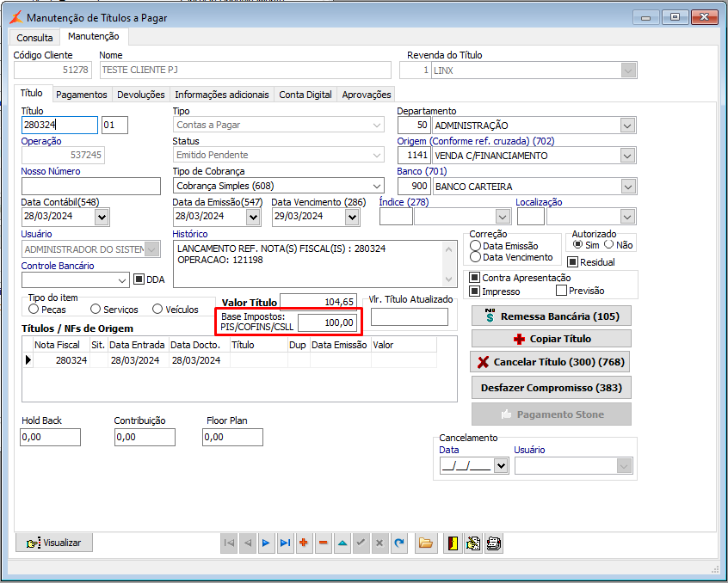The width and height of the screenshot is (728, 583).
Task: Click the blue up-triangle edit icon
Action: pos(342,543)
